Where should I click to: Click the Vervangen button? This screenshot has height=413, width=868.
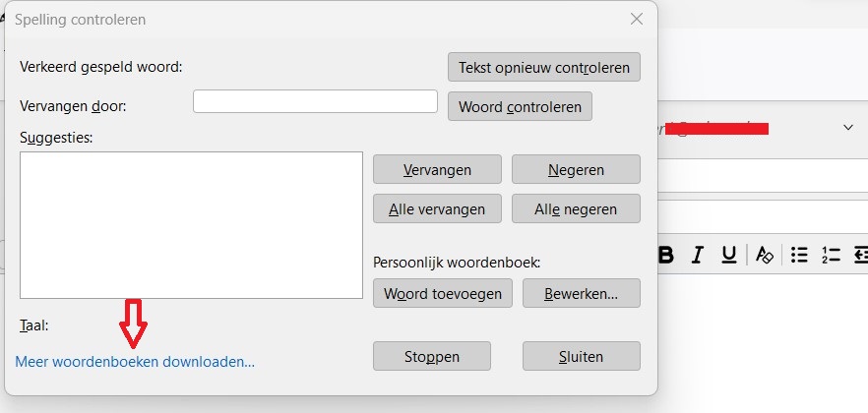(437, 169)
